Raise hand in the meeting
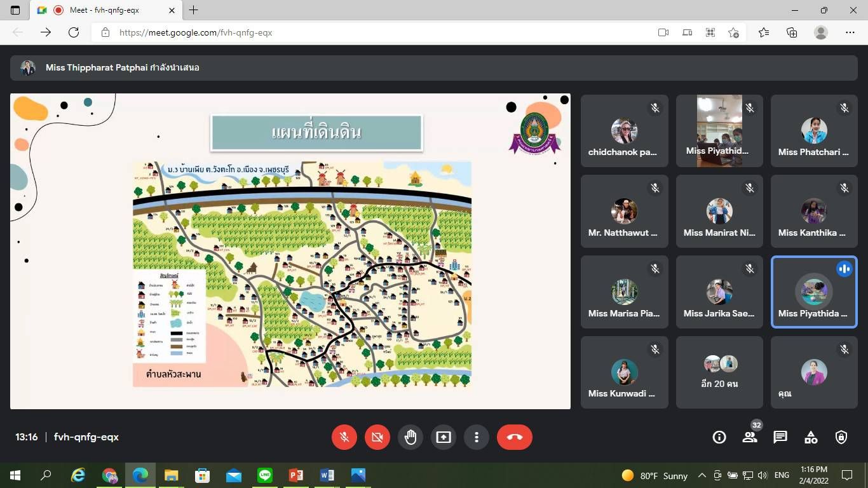 [x=410, y=437]
